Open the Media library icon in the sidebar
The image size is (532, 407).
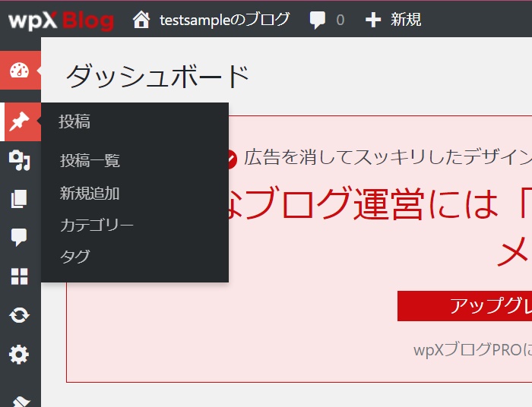pyautogui.click(x=19, y=160)
